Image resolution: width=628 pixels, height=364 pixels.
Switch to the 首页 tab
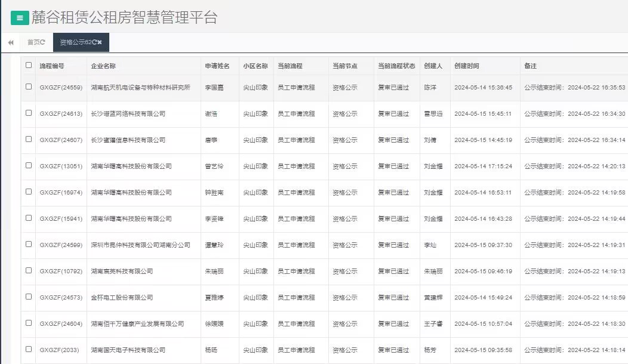point(34,42)
